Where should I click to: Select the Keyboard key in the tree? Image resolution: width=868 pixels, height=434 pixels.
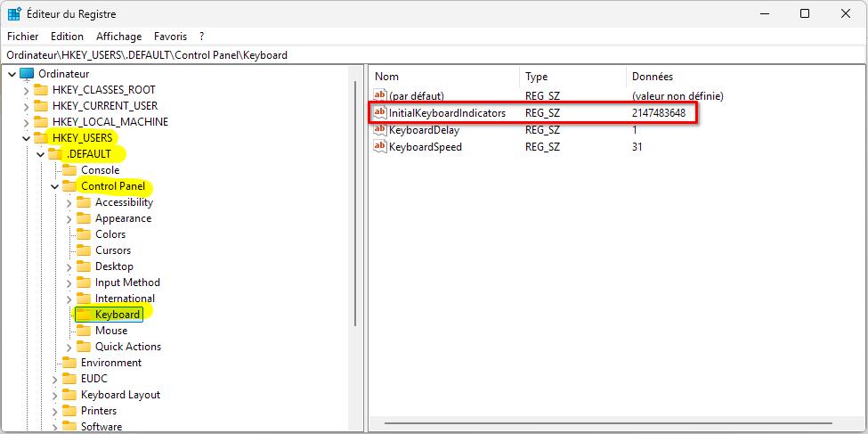118,315
